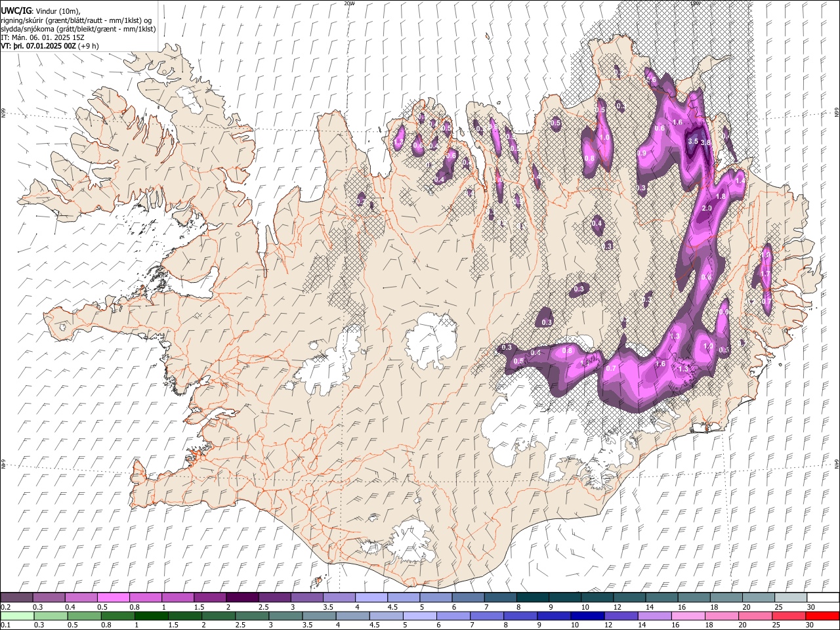The height and width of the screenshot is (630, 840).
Task: Click the '1.7' snowfall value on the east coast
Action: [x=765, y=274]
